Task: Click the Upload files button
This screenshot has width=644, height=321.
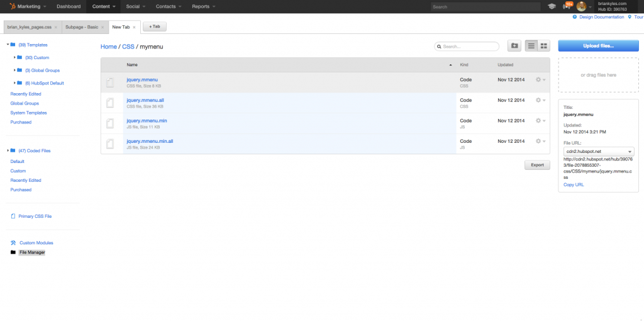Action: tap(598, 45)
